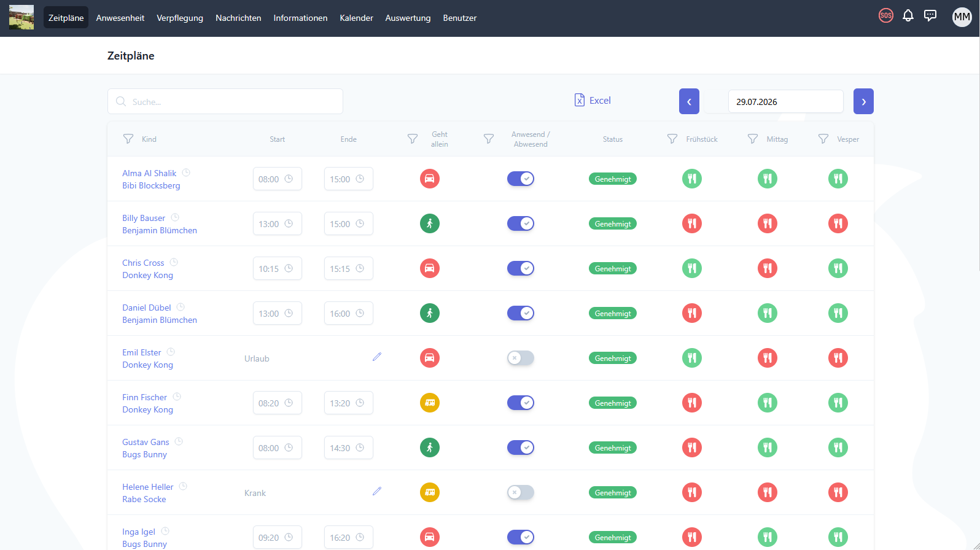Toggle Vesper meal for Chris Cross
Image resolution: width=980 pixels, height=550 pixels.
pyautogui.click(x=838, y=268)
